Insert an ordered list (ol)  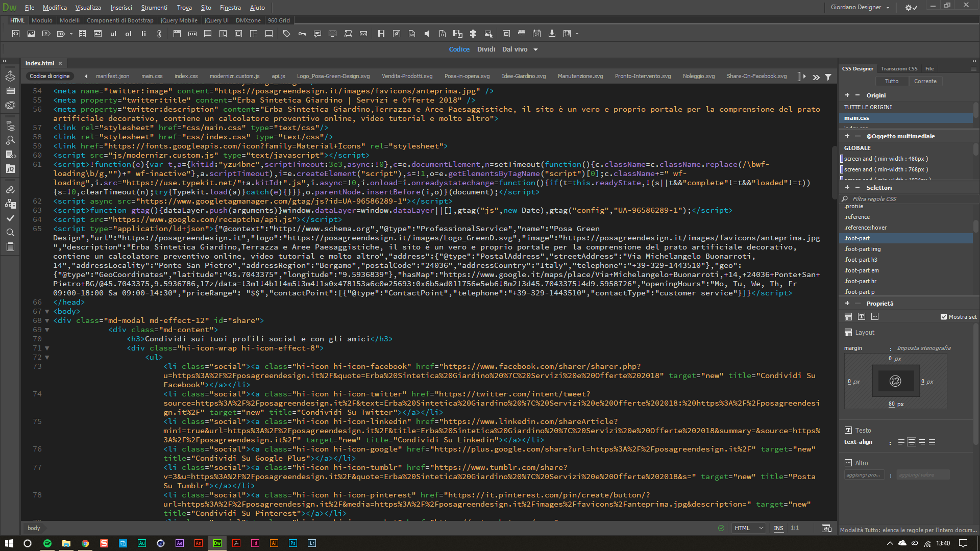tap(129, 34)
